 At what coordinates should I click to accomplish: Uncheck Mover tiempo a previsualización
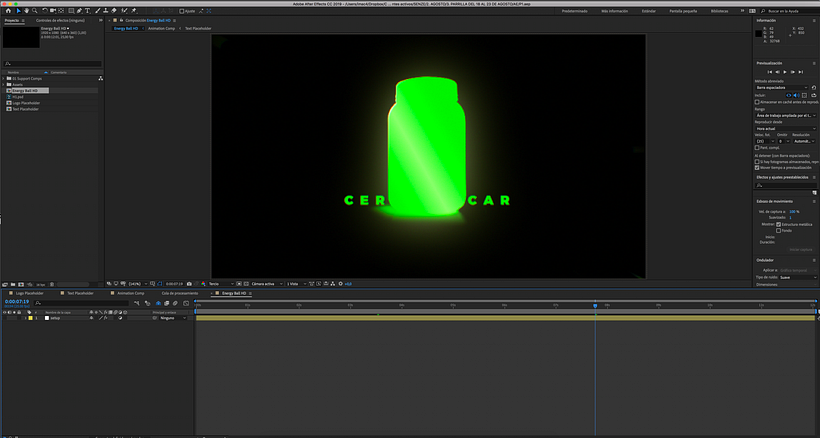click(757, 168)
